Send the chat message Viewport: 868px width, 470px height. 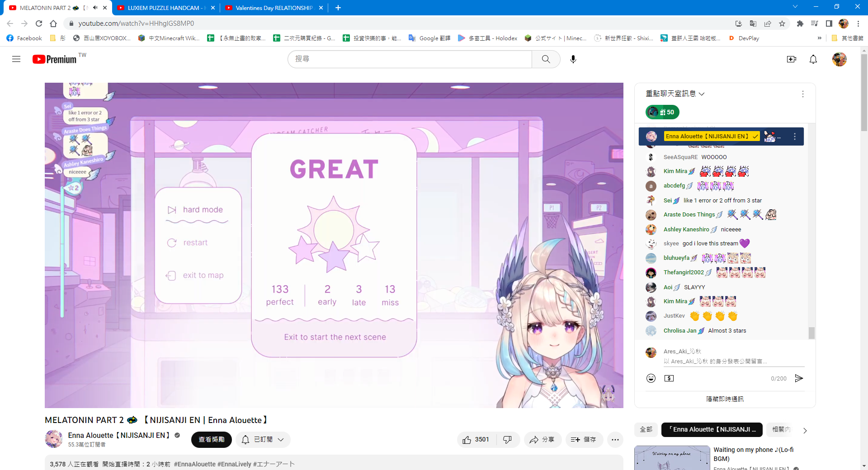pos(799,378)
